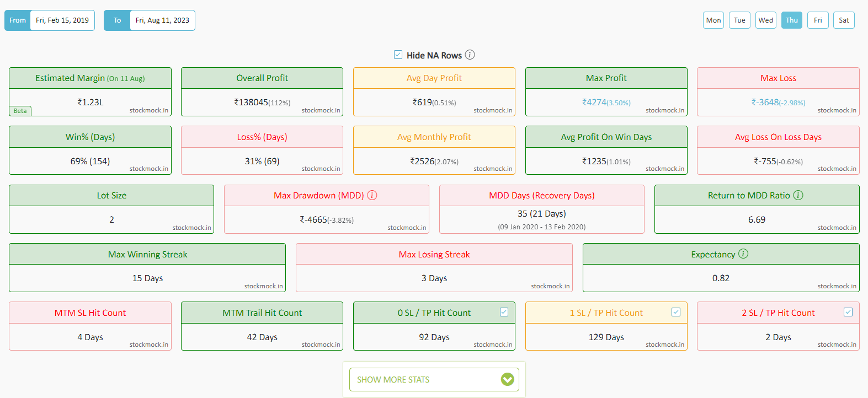
Task: Click the To date label
Action: [117, 20]
